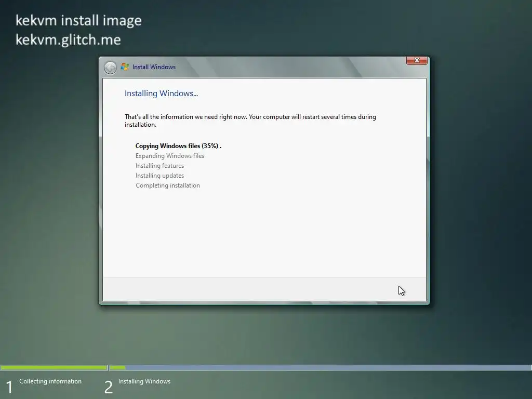The height and width of the screenshot is (399, 532).
Task: Click the 'Installing updates' step
Action: 159,176
